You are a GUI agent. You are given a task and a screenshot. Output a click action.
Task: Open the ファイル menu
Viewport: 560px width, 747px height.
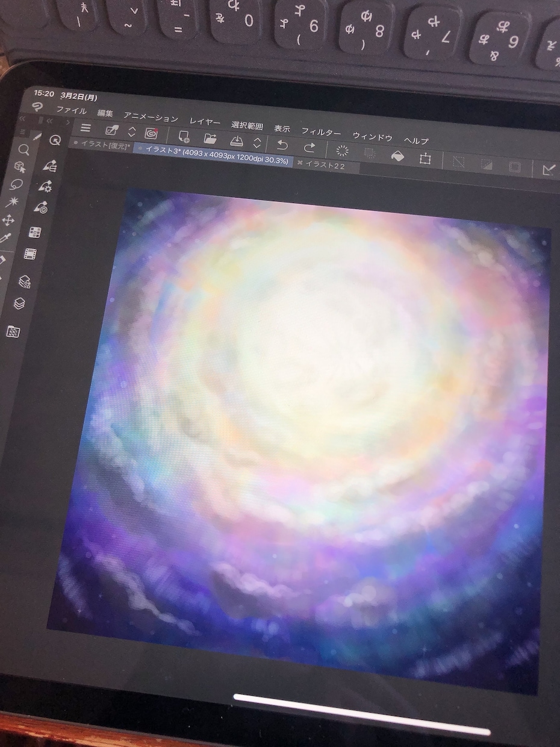pos(71,111)
